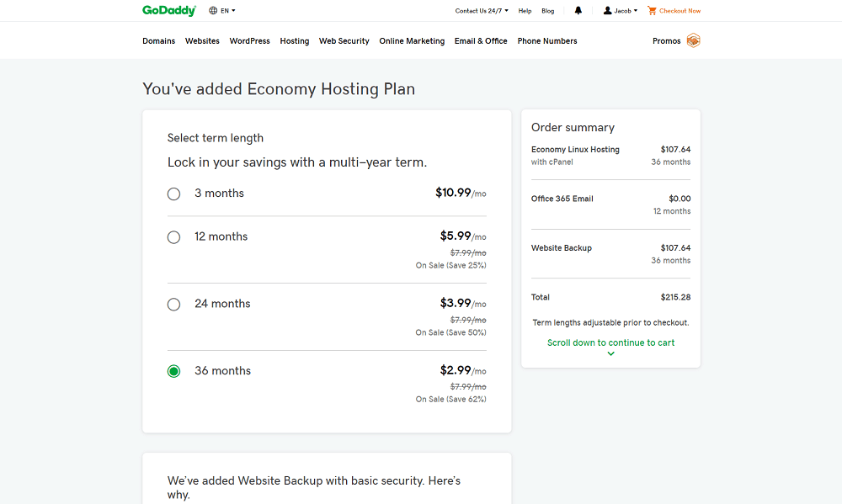Click the $3.99/mo price
This screenshot has height=504, width=842.
[463, 303]
